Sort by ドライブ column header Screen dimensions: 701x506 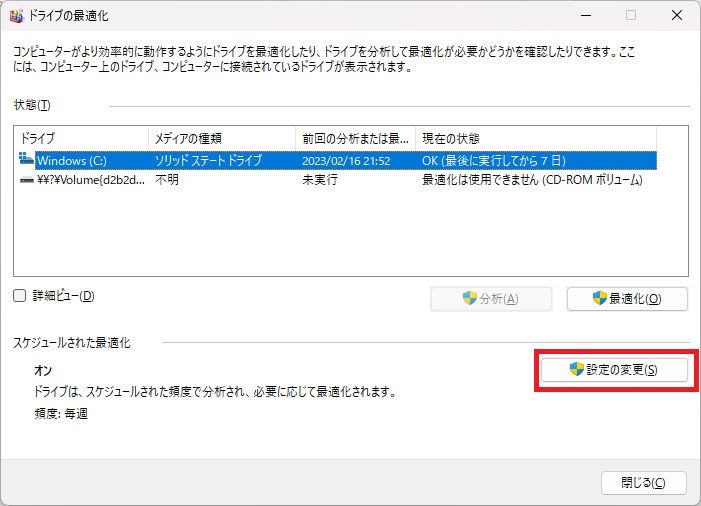[81, 139]
